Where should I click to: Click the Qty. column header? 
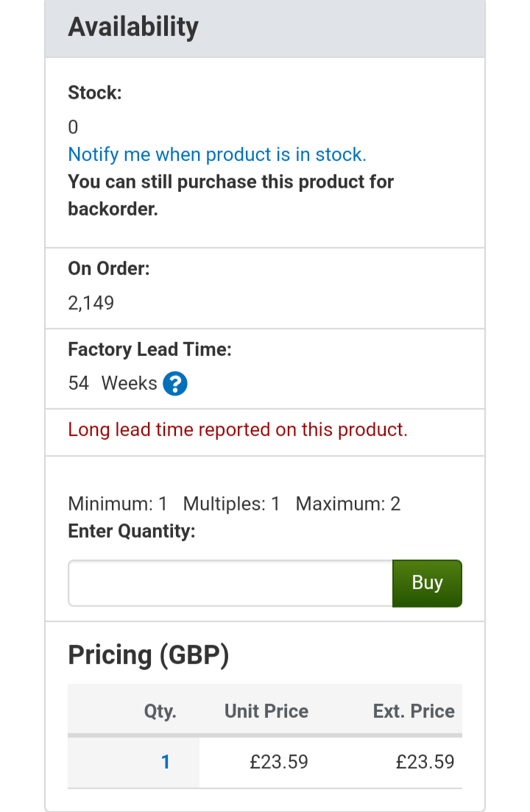pyautogui.click(x=160, y=711)
